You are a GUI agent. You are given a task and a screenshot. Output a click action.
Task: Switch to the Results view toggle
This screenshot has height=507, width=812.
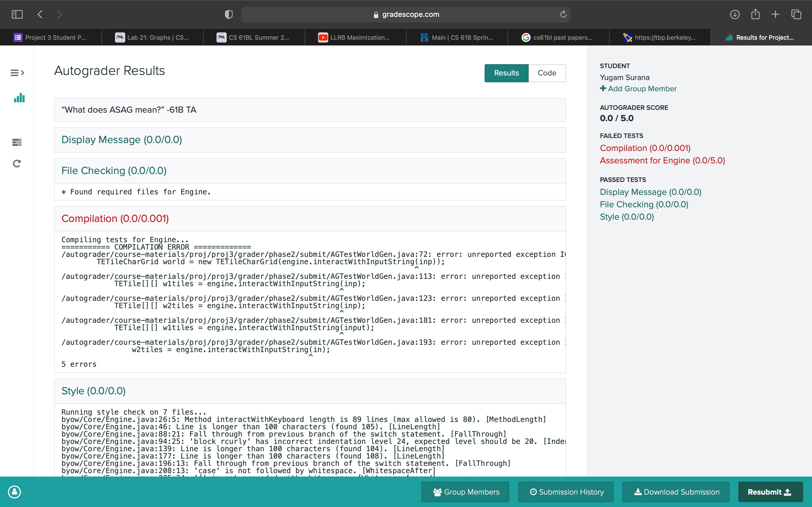(x=506, y=73)
